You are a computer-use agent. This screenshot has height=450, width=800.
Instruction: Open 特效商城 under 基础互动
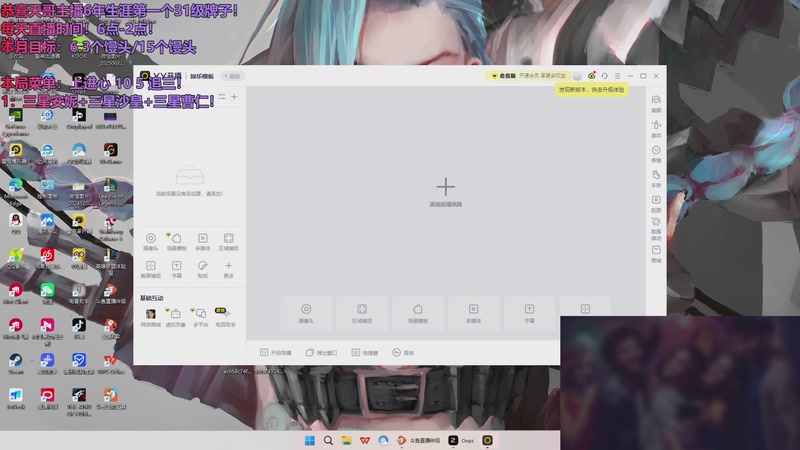(x=151, y=317)
